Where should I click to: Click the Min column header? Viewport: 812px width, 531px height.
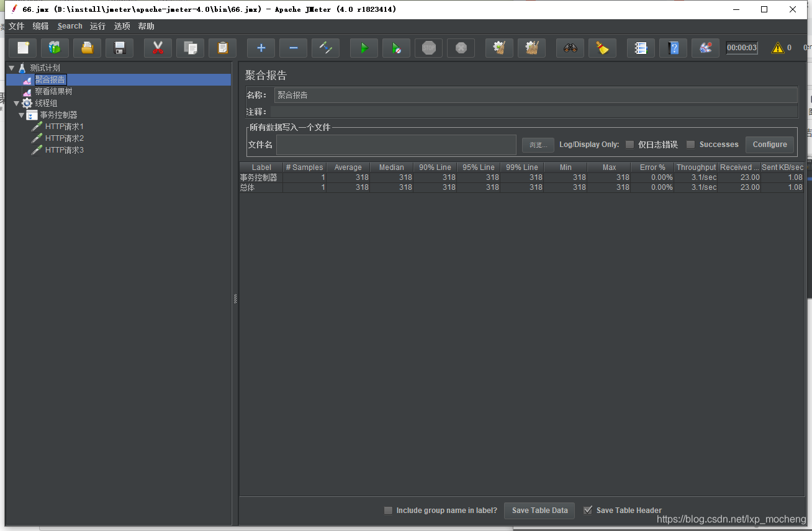[566, 167]
